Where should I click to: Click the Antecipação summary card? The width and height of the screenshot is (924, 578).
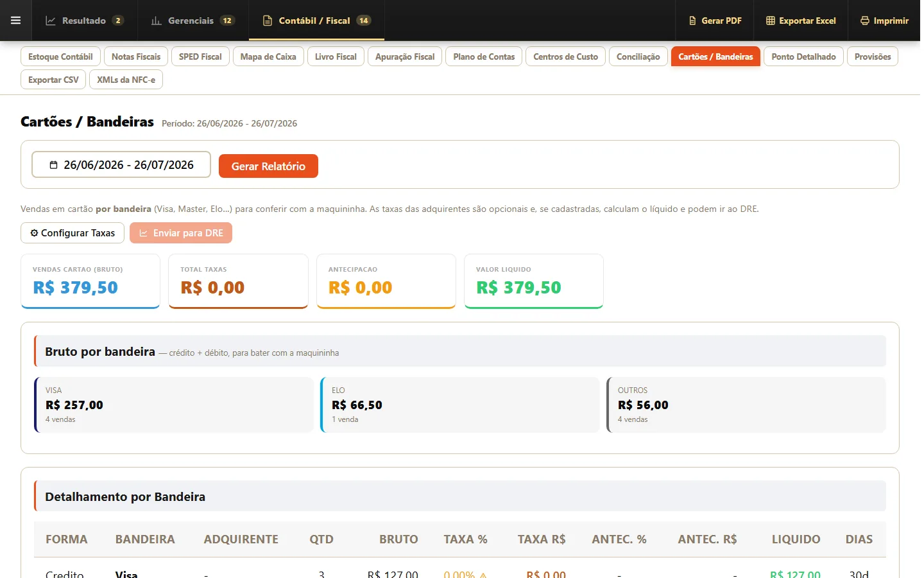click(x=386, y=281)
